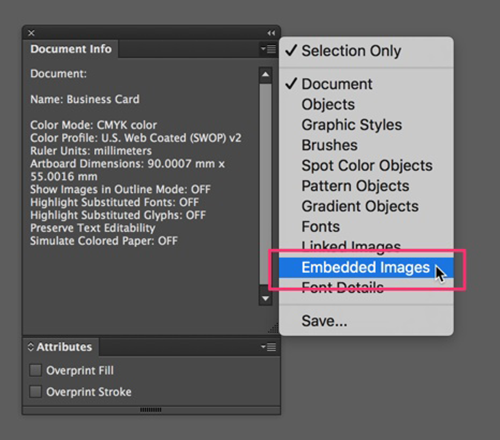Enable the Overprint Fill checkbox

click(35, 370)
